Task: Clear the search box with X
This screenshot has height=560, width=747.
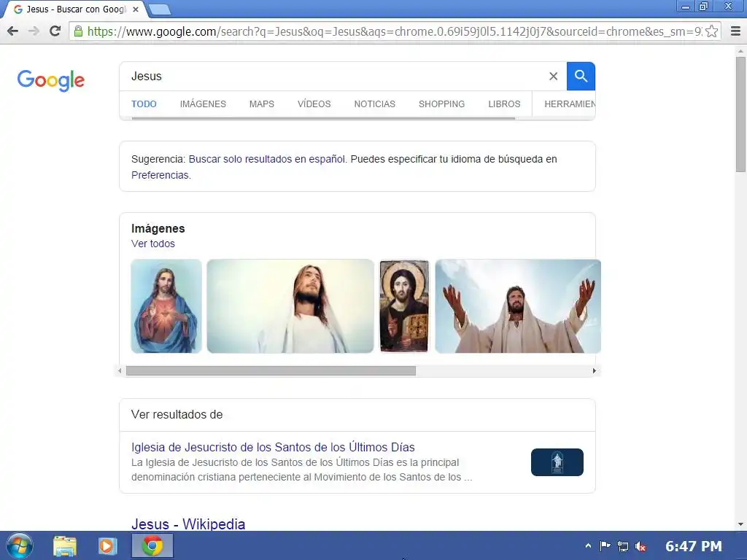Action: point(553,76)
